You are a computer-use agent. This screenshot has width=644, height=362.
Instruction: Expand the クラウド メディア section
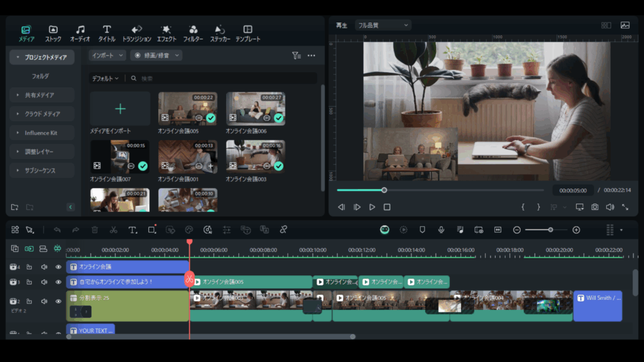(42, 114)
